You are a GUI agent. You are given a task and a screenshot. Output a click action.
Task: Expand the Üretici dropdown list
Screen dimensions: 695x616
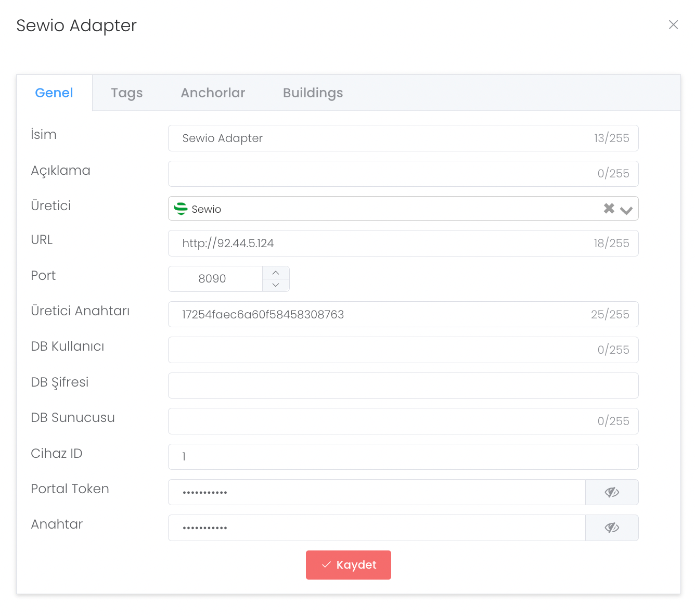pos(626,210)
